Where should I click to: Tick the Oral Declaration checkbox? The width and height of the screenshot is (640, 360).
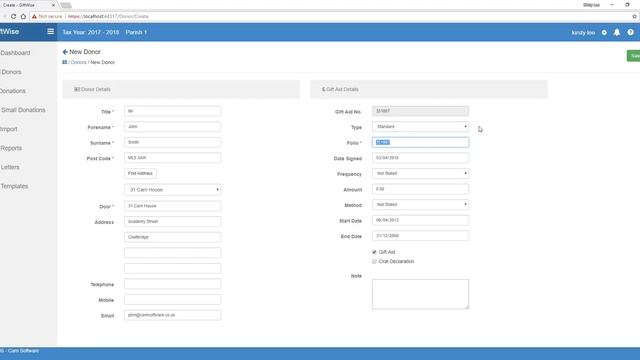[x=374, y=262]
